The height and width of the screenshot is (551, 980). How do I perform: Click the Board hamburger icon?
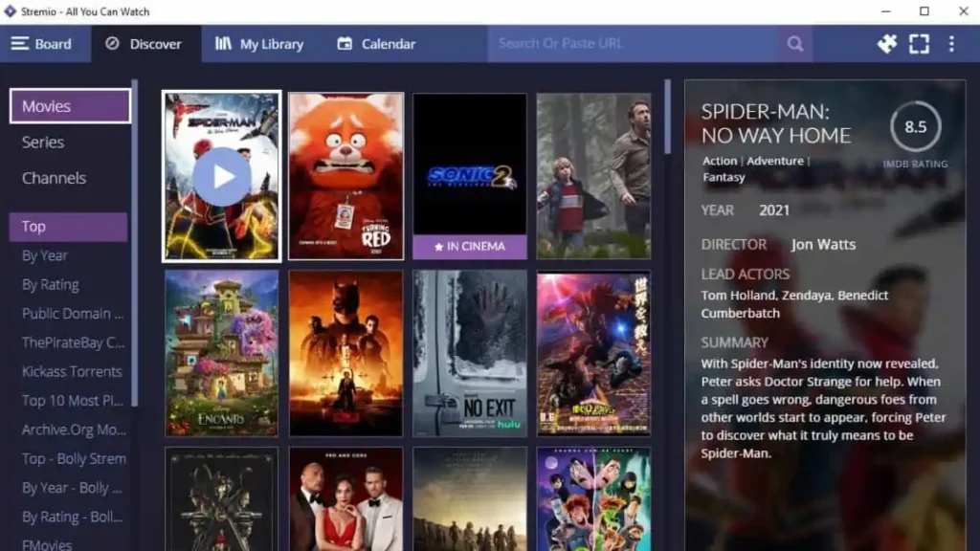19,44
